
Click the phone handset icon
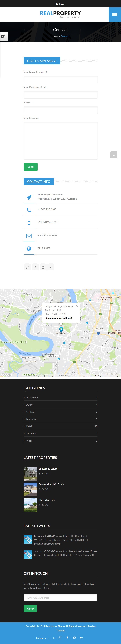click(x=29, y=210)
